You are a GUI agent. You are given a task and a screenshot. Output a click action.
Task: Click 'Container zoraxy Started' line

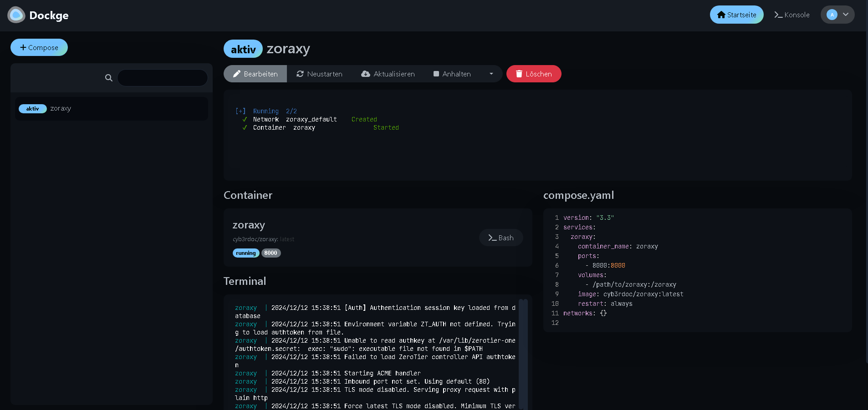point(321,127)
